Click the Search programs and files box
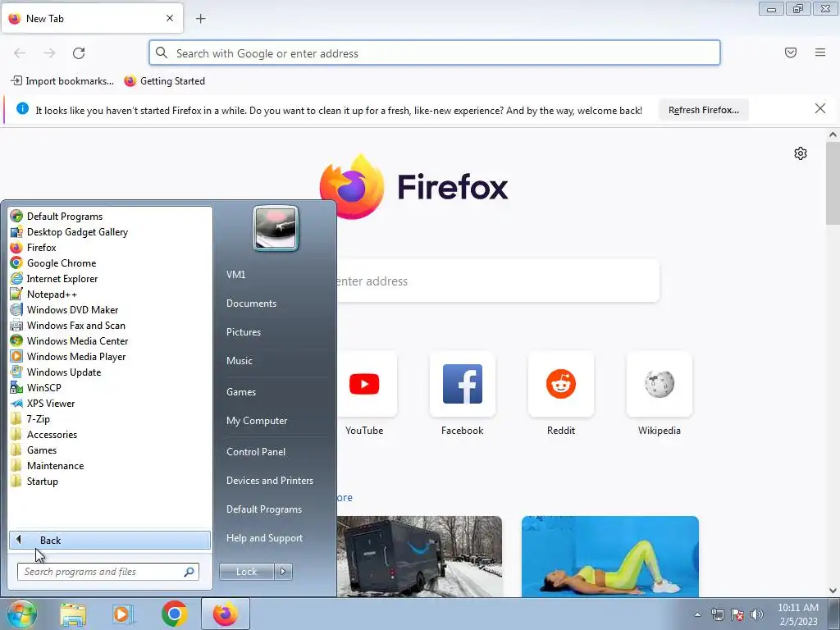The width and height of the screenshot is (840, 630). 108,572
